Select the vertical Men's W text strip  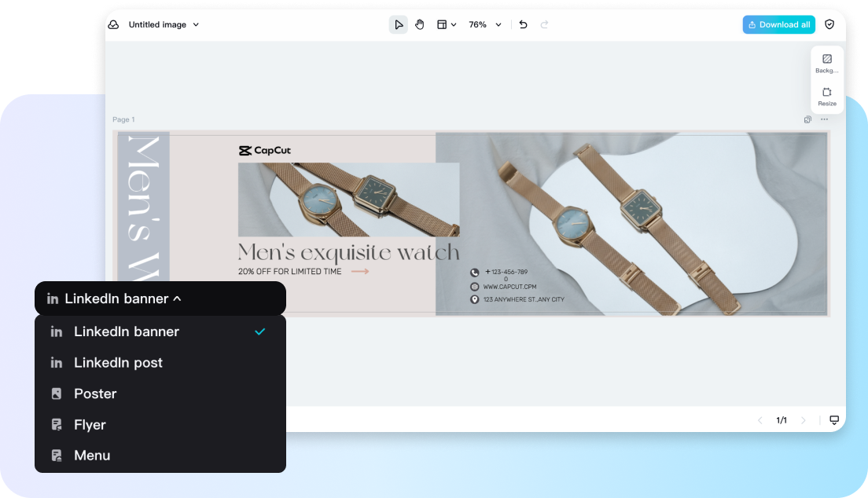pos(143,207)
